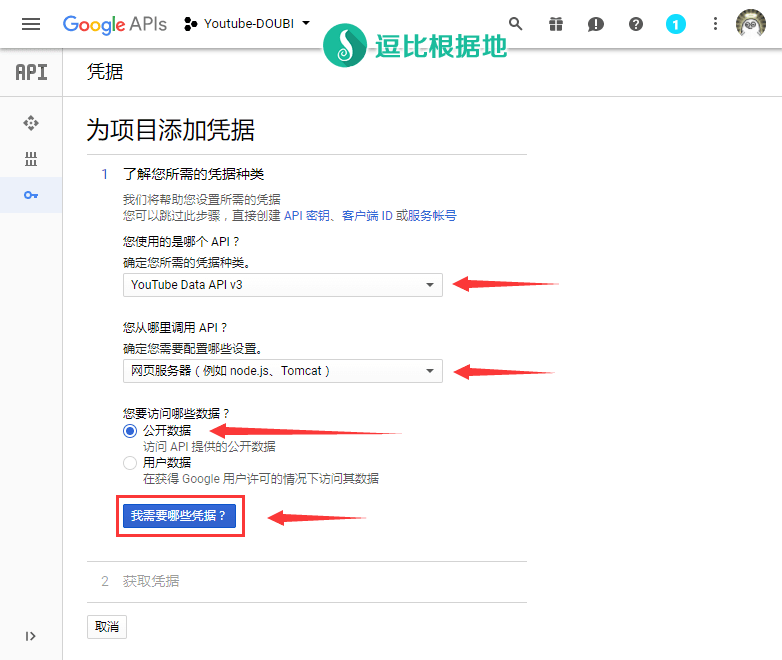
Task: Open the YouTube Data API v3 dropdown
Action: coord(283,285)
